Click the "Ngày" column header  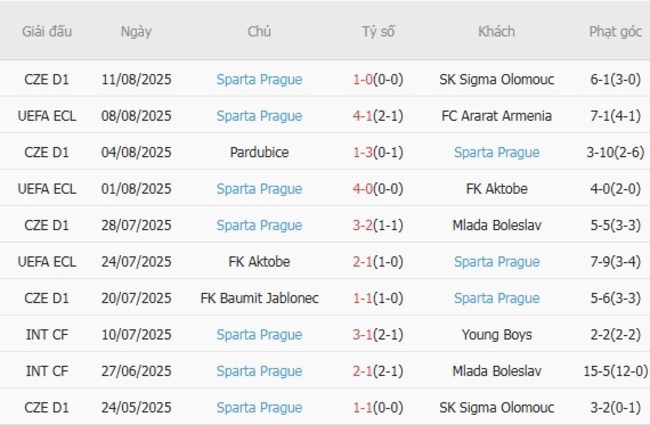point(136,31)
